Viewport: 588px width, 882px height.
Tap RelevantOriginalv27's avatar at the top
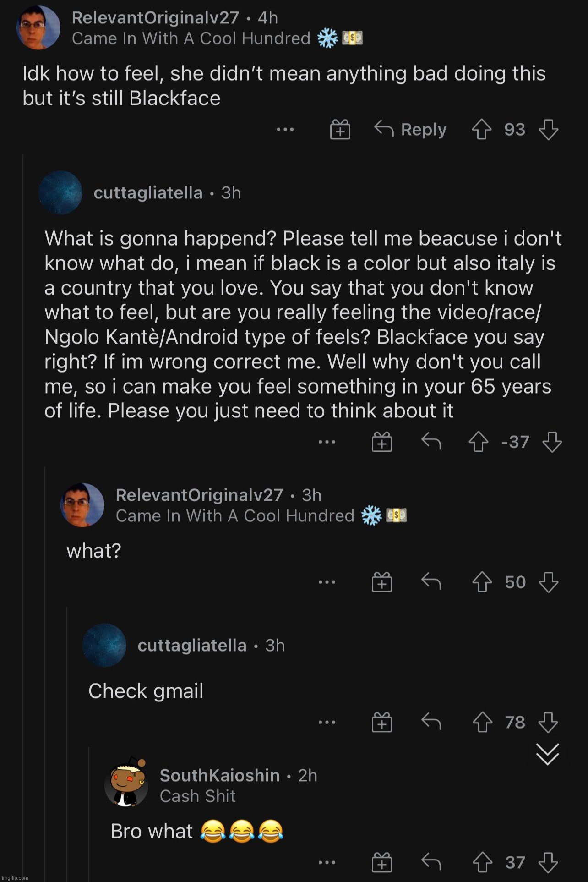pyautogui.click(x=38, y=27)
